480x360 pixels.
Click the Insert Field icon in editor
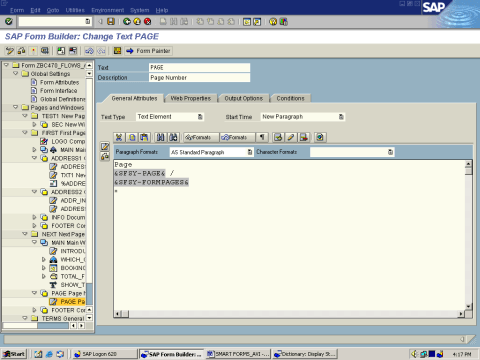[278, 137]
